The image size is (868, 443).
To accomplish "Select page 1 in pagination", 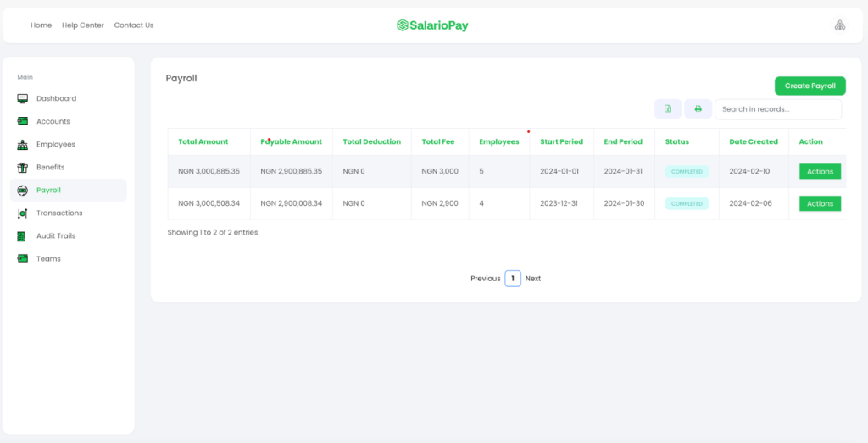I will [513, 278].
